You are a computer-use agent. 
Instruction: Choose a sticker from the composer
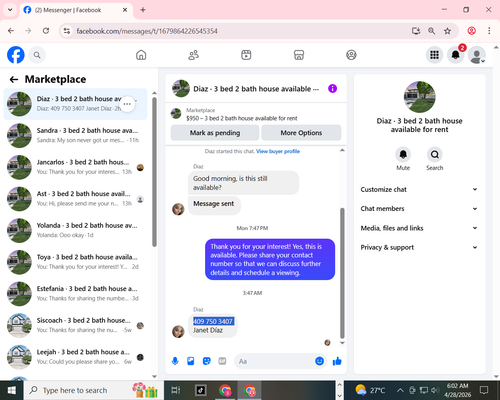[207, 361]
